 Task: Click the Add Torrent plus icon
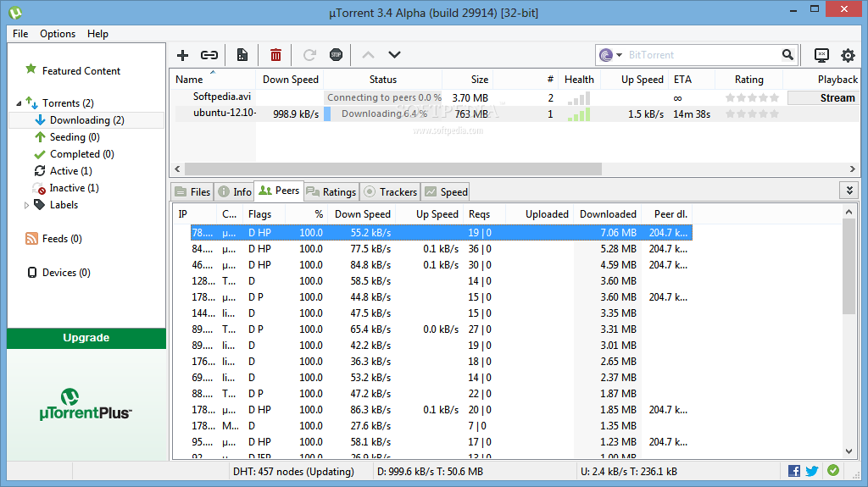(x=182, y=55)
